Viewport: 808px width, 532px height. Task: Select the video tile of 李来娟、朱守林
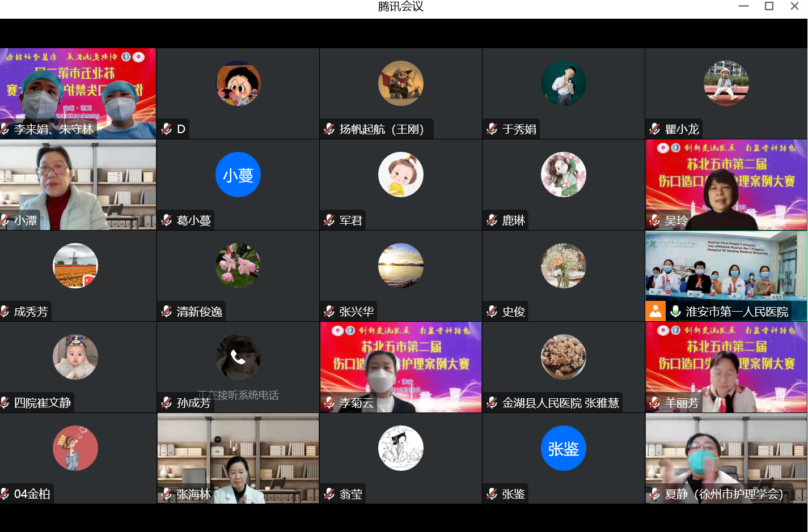coord(78,93)
